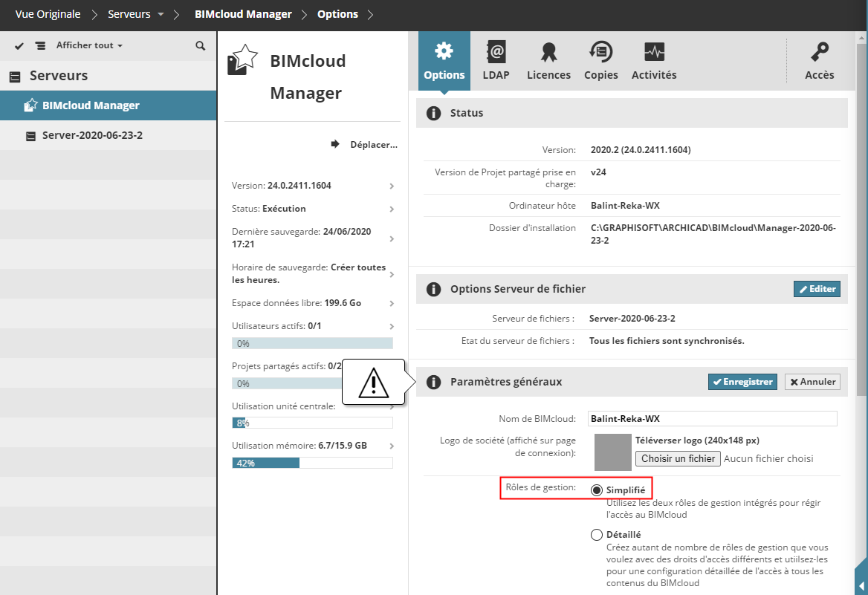Open the Accès tab
Screen dimensions: 868x595
tap(819, 61)
